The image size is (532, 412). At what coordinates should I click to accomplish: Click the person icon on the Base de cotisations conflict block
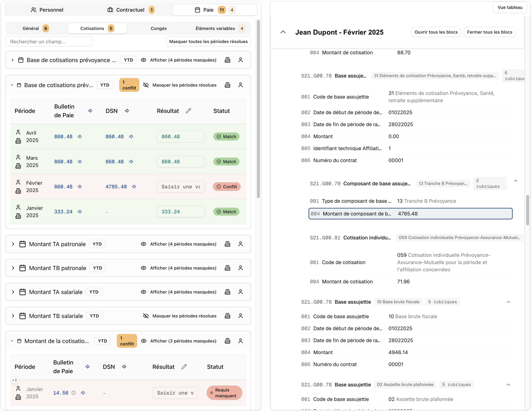tap(241, 85)
